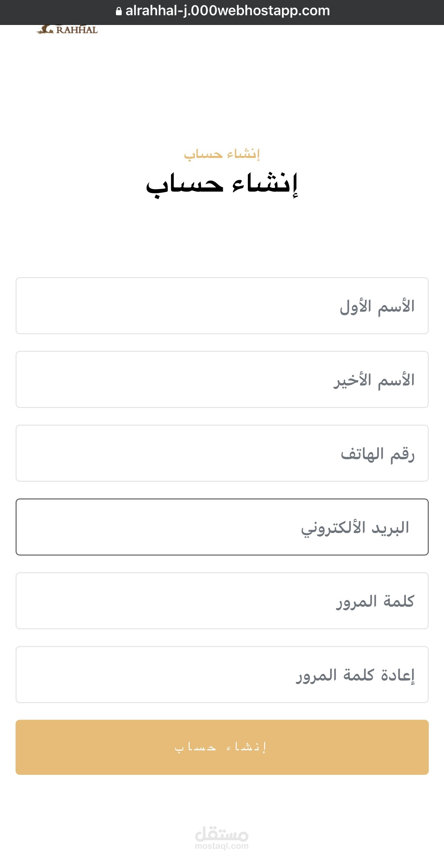The width and height of the screenshot is (444, 868).
Task: Click the grey مستقل watermark logo
Action: (222, 834)
